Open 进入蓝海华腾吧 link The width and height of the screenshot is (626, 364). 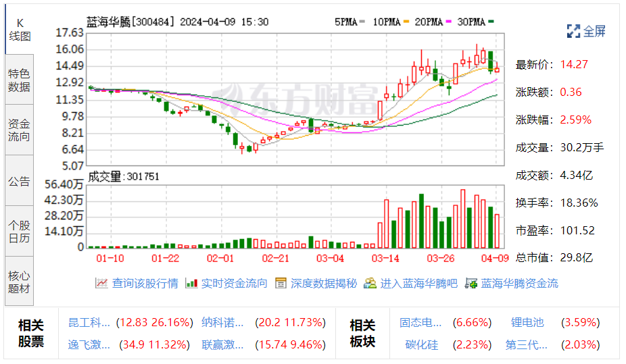tap(418, 284)
